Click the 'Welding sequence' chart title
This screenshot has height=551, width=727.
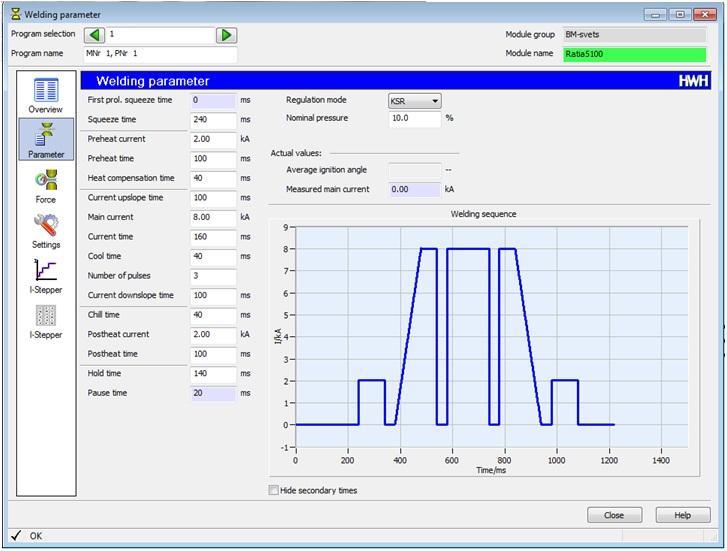pos(484,214)
